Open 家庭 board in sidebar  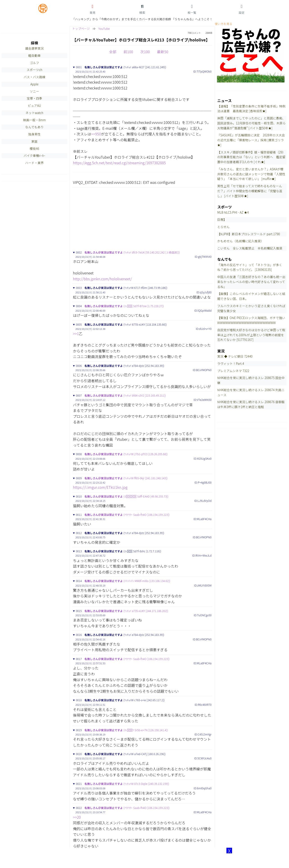[x=34, y=142]
